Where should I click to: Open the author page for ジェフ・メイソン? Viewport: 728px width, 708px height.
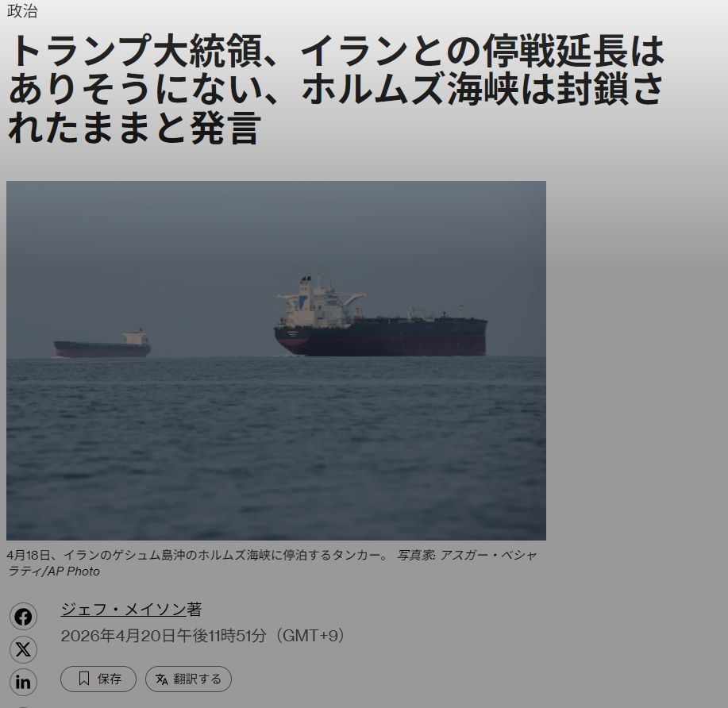[x=124, y=609]
